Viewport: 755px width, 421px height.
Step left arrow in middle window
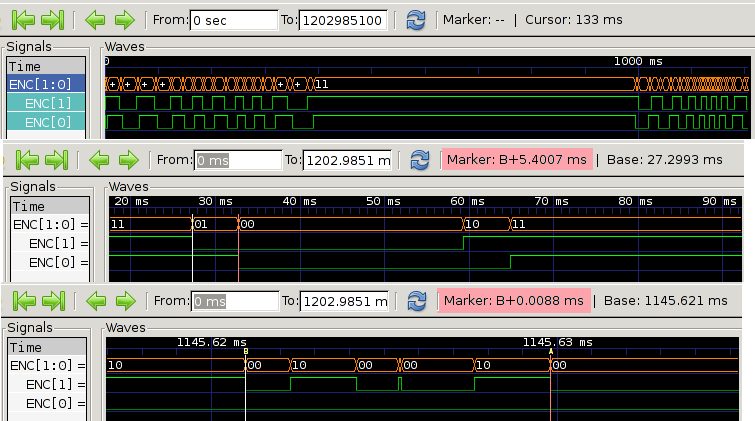click(99, 160)
